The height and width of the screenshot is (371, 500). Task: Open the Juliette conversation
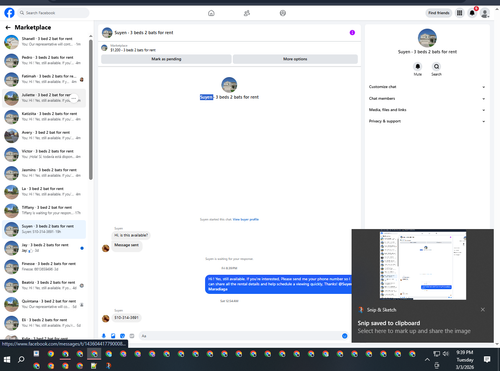[x=44, y=98]
